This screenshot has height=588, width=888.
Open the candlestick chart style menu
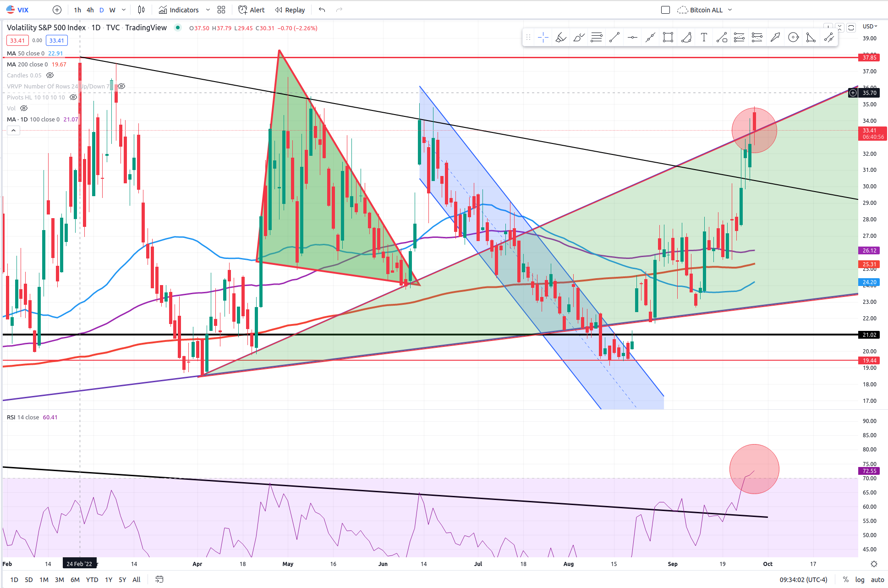pos(142,10)
